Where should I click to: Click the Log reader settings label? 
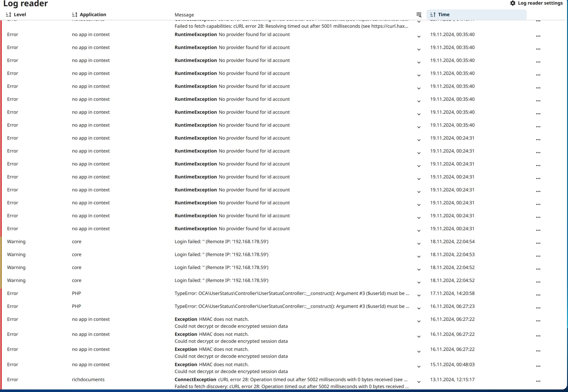(x=540, y=3)
